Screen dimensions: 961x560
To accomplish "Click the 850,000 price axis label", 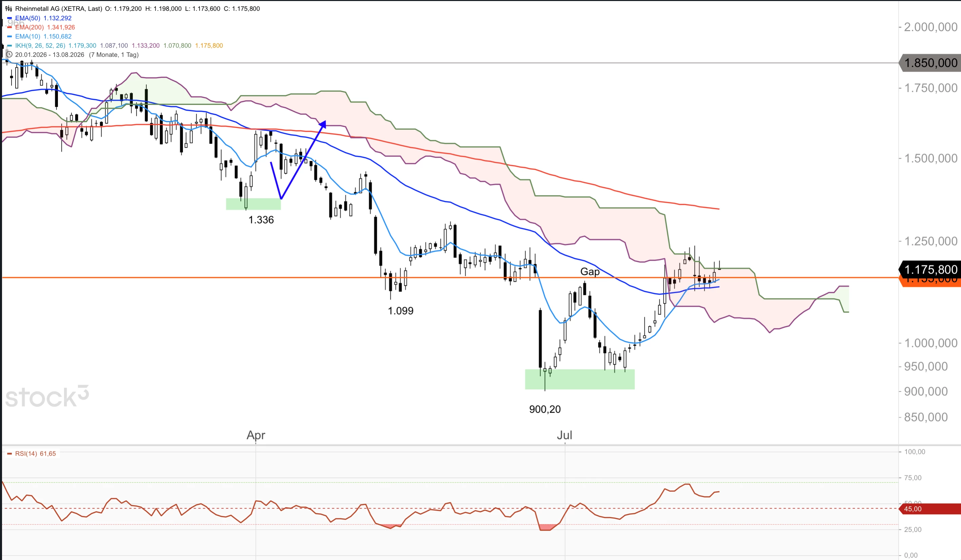I will coord(925,417).
